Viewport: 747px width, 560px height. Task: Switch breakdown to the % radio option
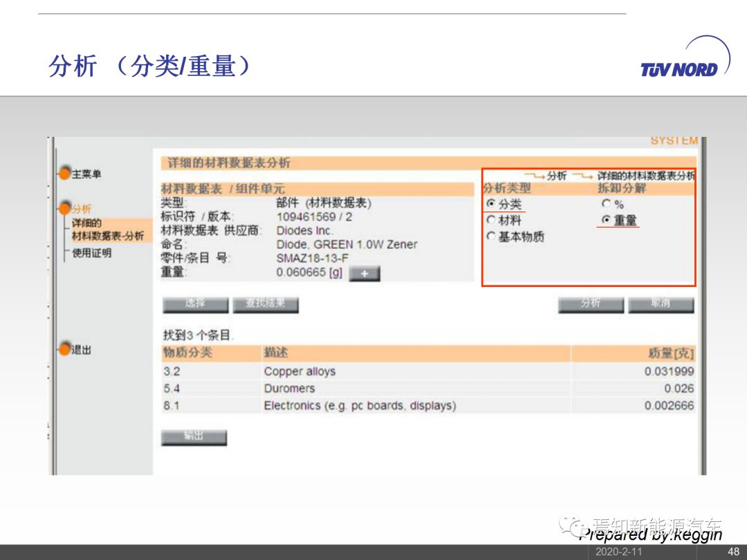[x=606, y=204]
